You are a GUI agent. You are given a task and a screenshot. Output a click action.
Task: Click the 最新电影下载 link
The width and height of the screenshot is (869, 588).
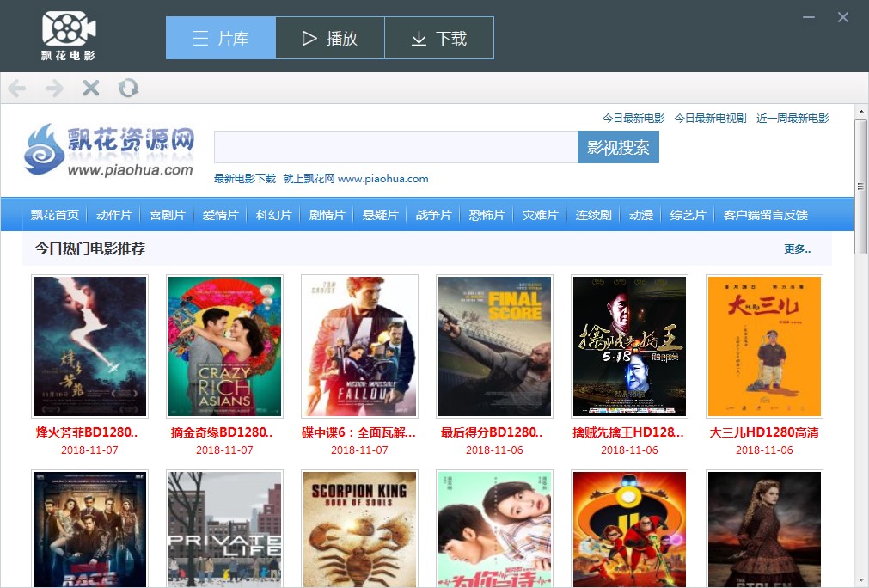(x=244, y=179)
